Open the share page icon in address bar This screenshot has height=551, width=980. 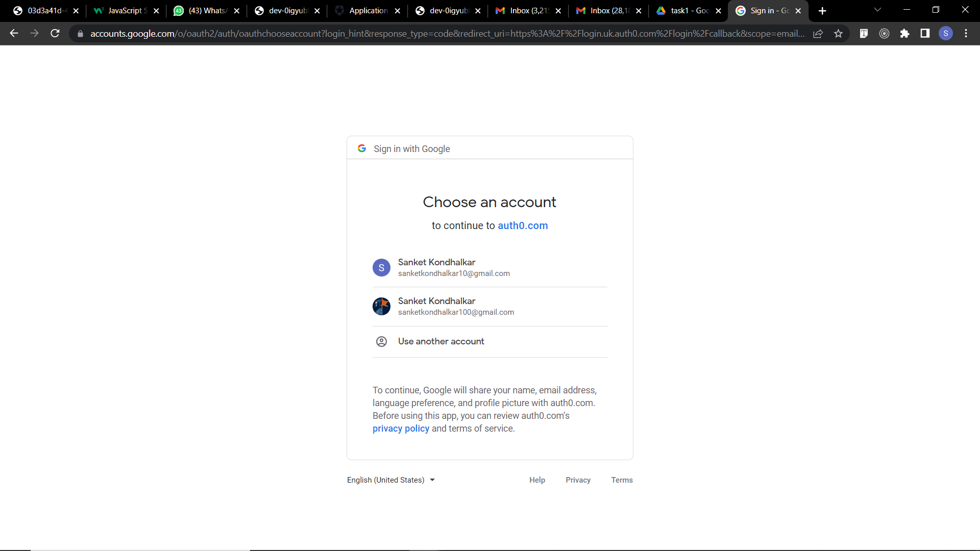(x=818, y=34)
